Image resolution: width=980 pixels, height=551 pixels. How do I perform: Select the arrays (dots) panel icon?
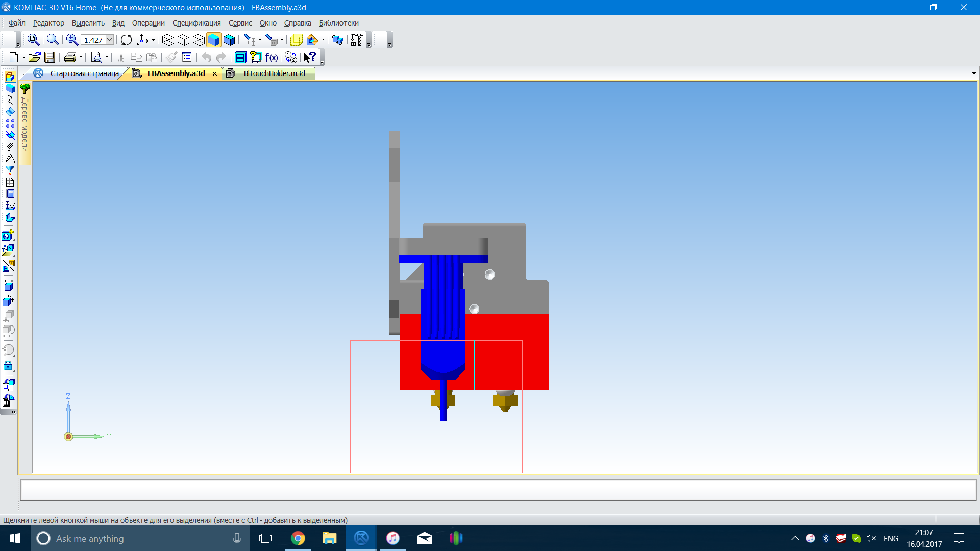point(10,123)
